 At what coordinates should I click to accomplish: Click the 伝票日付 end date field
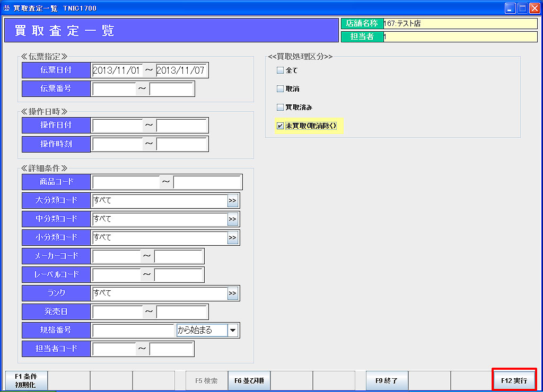click(181, 70)
